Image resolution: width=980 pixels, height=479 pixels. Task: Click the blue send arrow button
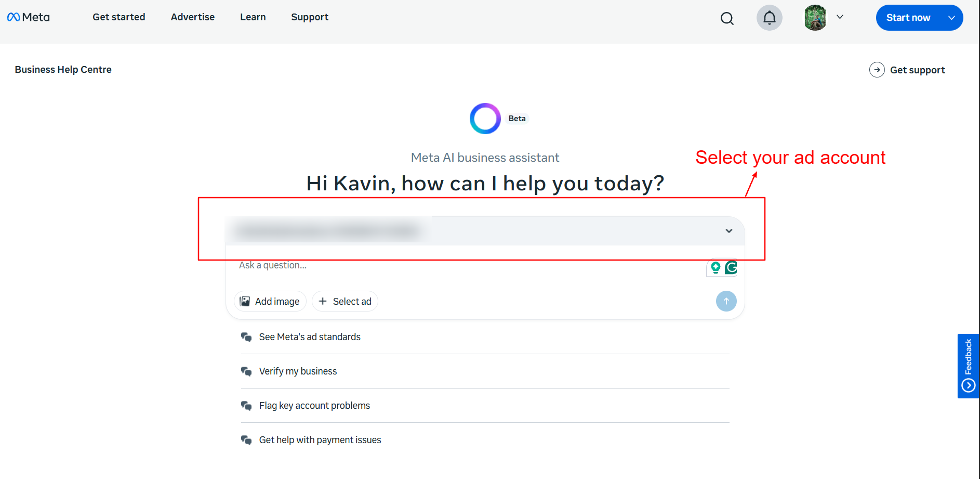(726, 301)
